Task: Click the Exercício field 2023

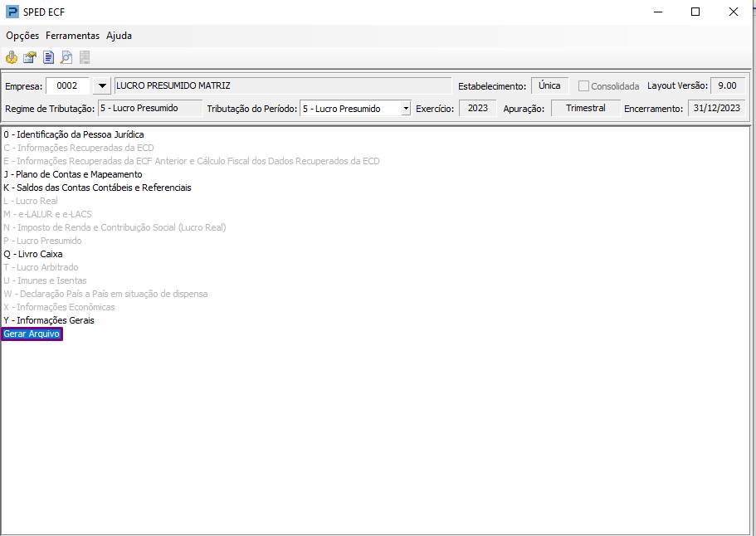Action: coord(478,108)
